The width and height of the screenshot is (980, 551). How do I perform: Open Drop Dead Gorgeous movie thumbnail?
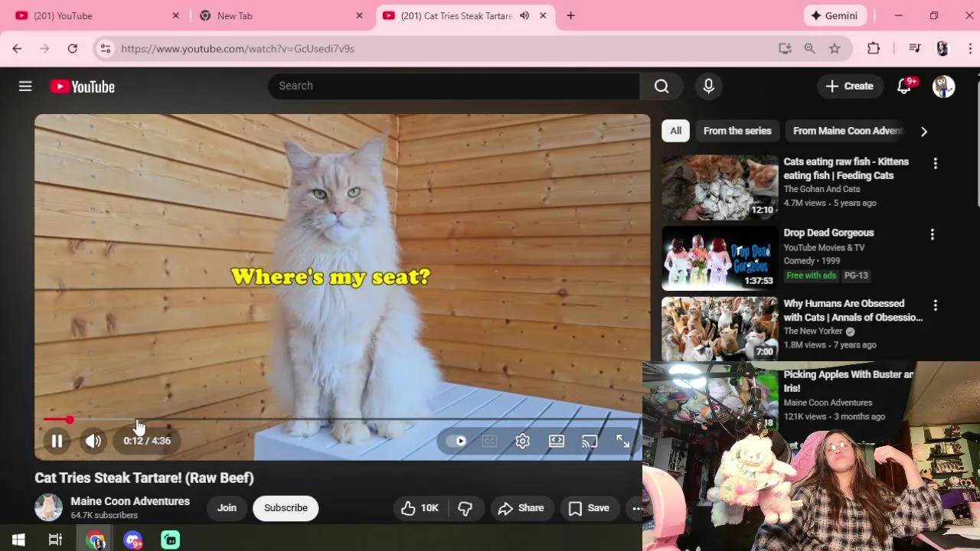point(720,259)
